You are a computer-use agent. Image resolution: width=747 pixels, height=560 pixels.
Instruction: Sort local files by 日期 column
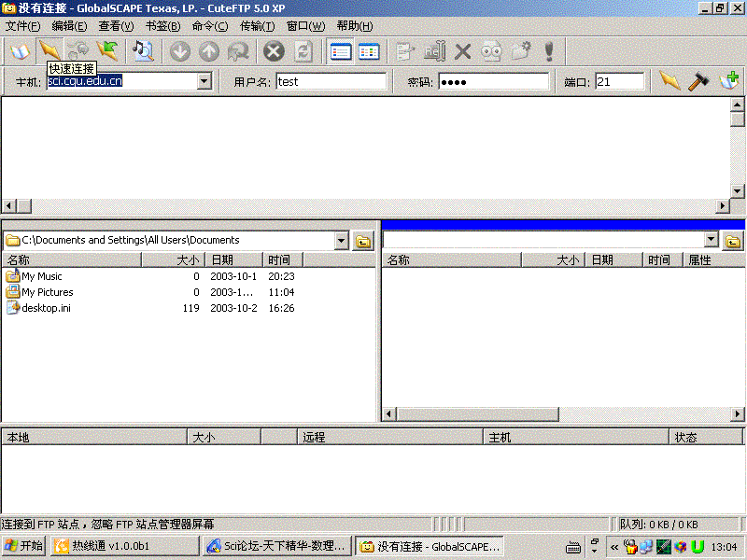(234, 260)
